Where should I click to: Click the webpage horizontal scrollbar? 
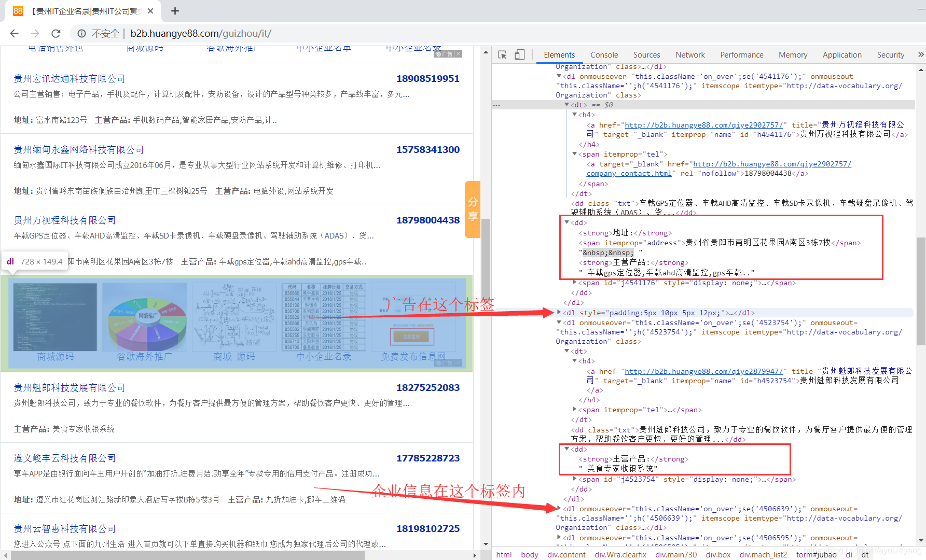tap(187, 555)
